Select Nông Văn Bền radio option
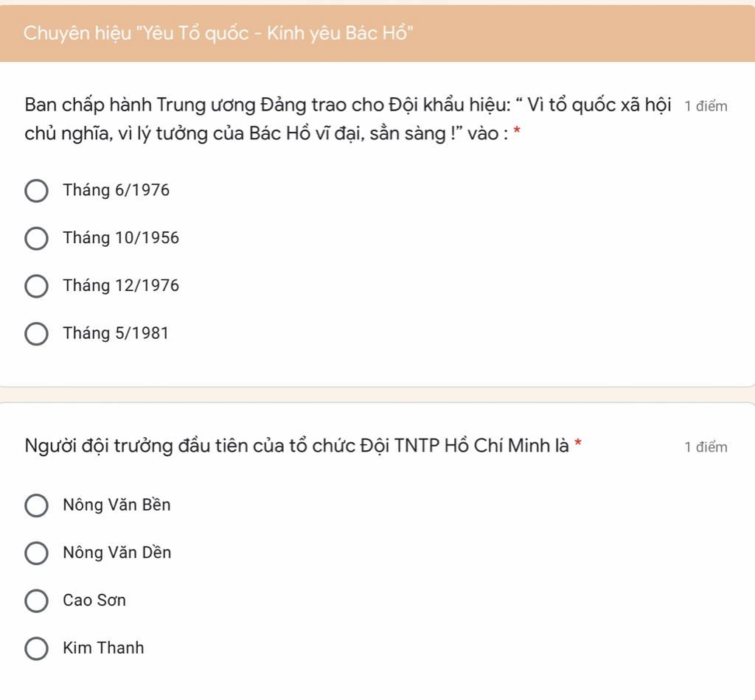The width and height of the screenshot is (755, 700). tap(36, 505)
